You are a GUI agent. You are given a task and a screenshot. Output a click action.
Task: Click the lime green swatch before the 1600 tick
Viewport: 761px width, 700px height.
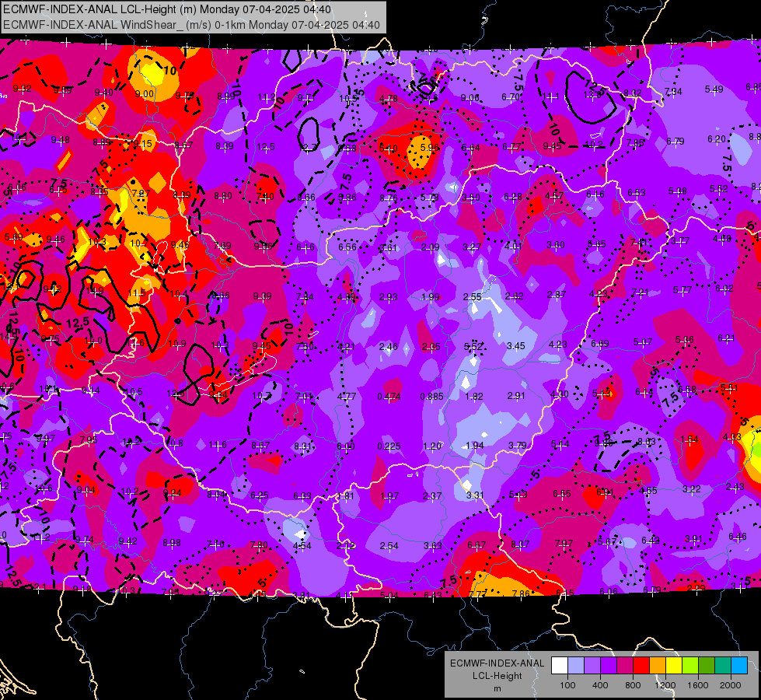690,666
